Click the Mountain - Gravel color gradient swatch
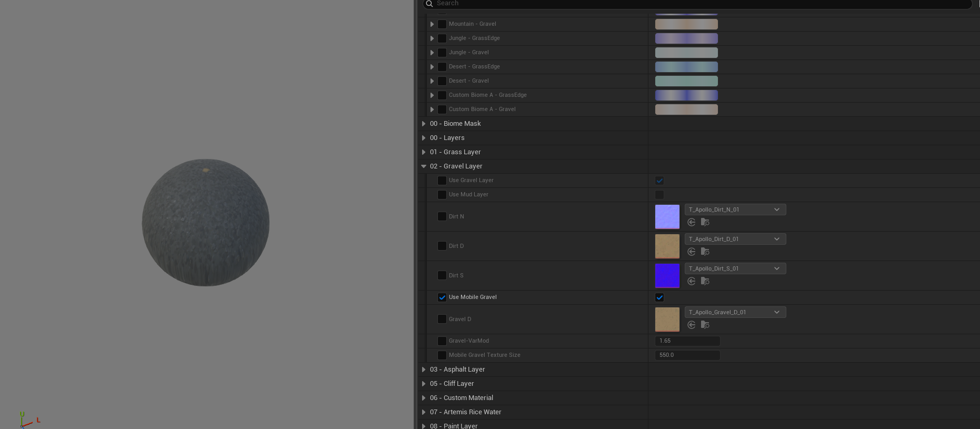Screen dimensions: 980x429 (686, 24)
